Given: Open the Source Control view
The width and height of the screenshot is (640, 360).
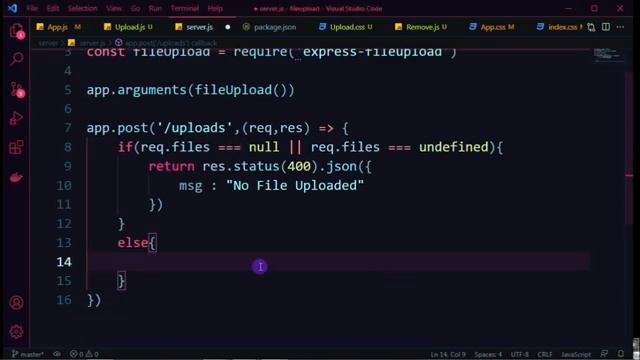Looking at the screenshot, I should pyautogui.click(x=16, y=89).
